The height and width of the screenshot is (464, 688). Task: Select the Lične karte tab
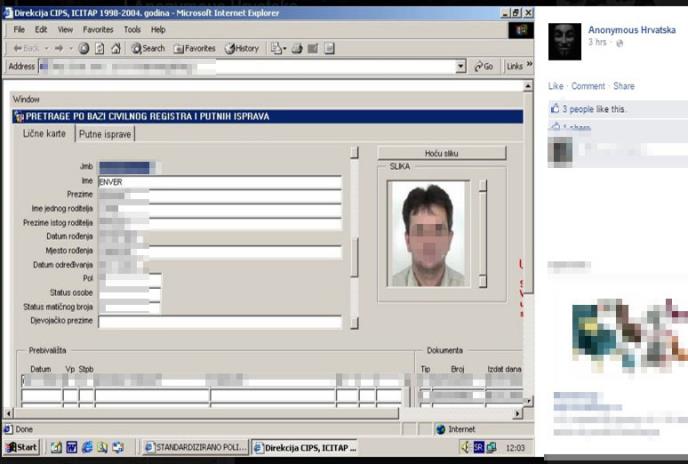click(44, 134)
